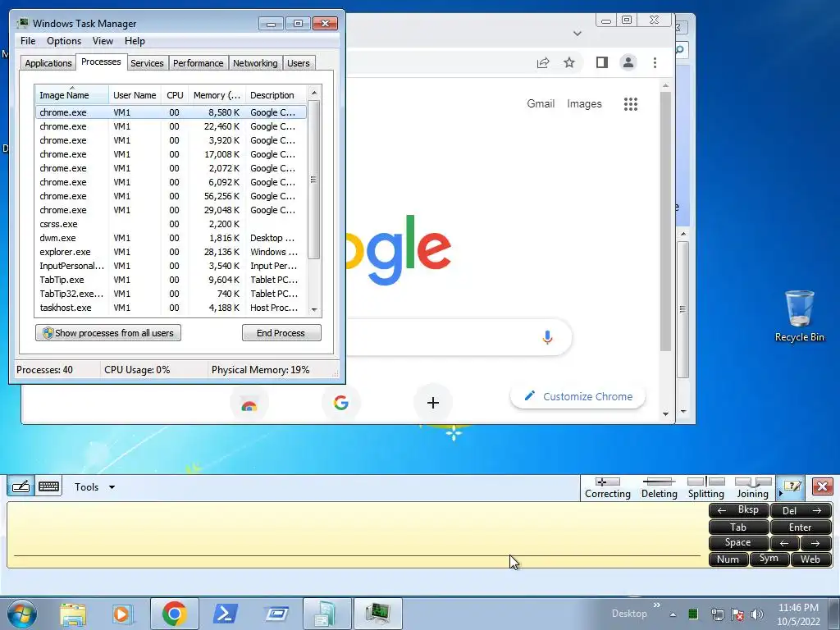This screenshot has width=840, height=630.
Task: Click Show processes from all users
Action: (x=108, y=333)
